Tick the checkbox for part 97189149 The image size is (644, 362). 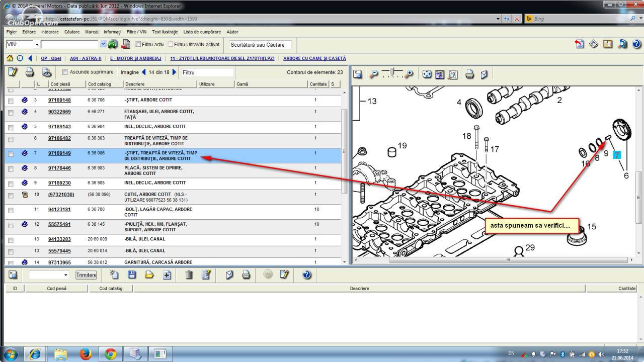tap(11, 154)
